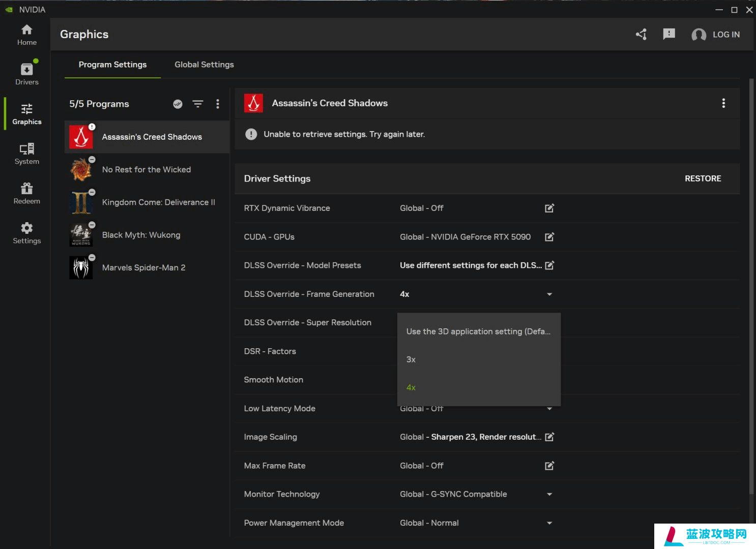Expand the Low Latency Mode dropdown

549,409
